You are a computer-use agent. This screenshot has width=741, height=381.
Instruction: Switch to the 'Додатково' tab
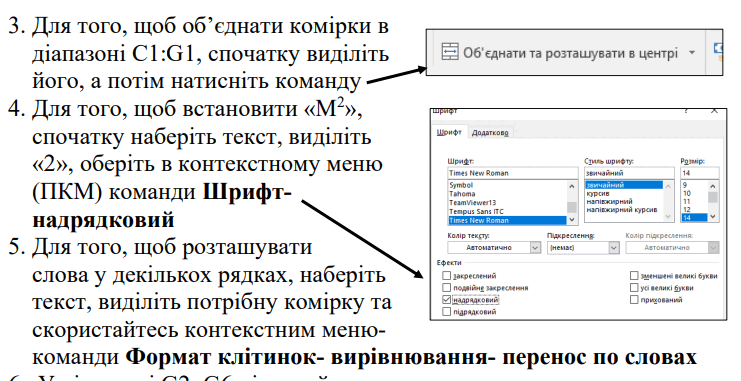[x=490, y=133]
